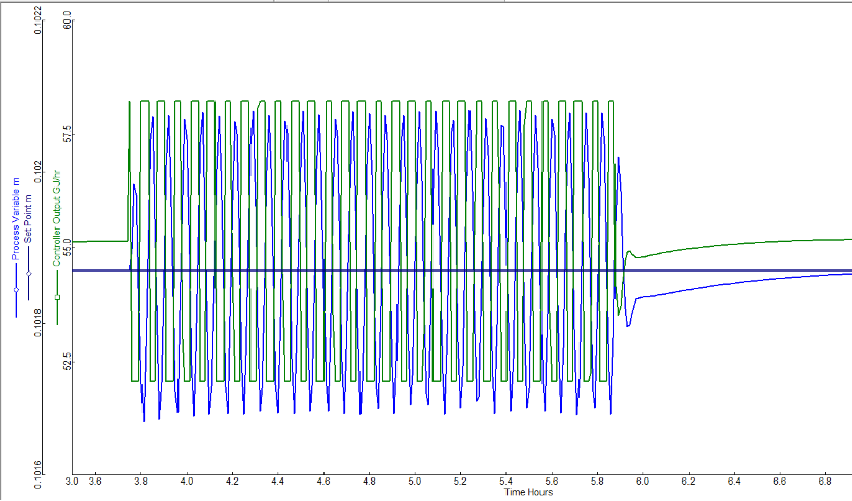Image resolution: width=852 pixels, height=501 pixels.
Task: Click the 0.102 tick on the outer axis
Action: [38, 172]
